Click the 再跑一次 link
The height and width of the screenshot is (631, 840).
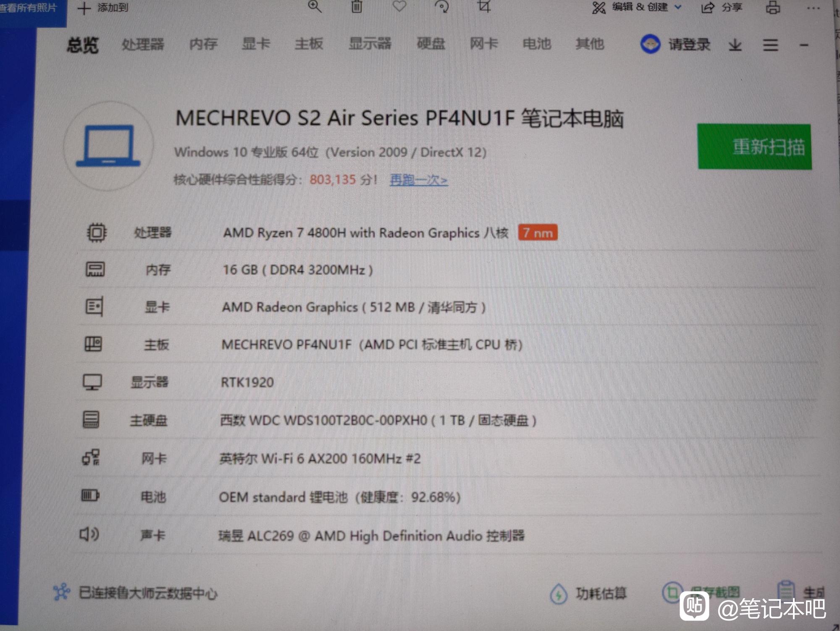point(419,180)
